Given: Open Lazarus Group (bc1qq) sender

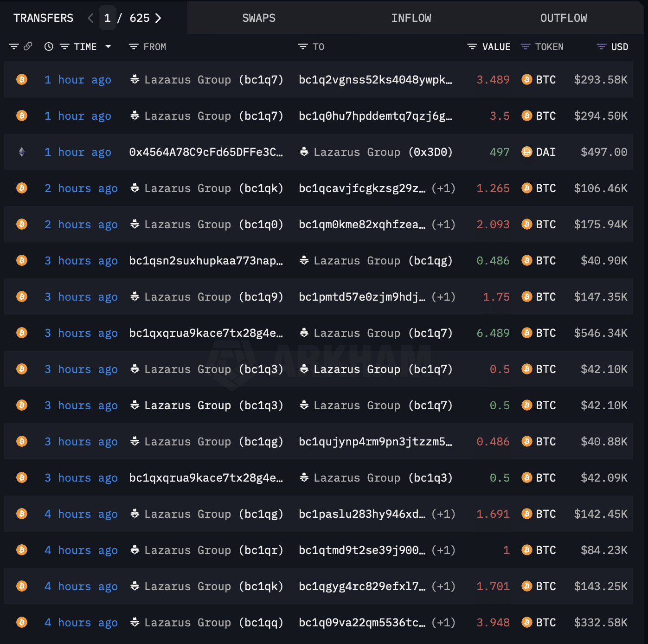Looking at the screenshot, I should click(x=214, y=623).
